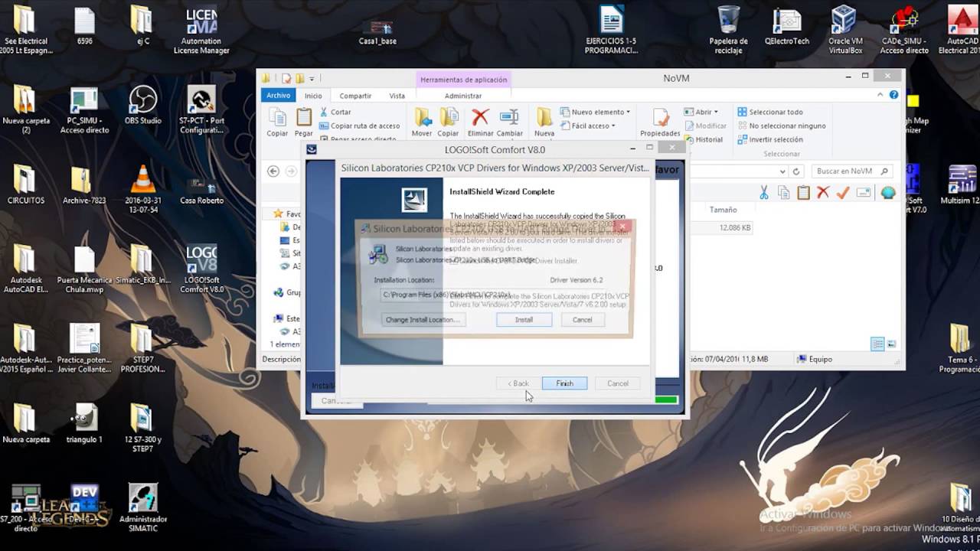Switch to Compartir ribbon tab
Image resolution: width=980 pixels, height=551 pixels.
tap(355, 96)
